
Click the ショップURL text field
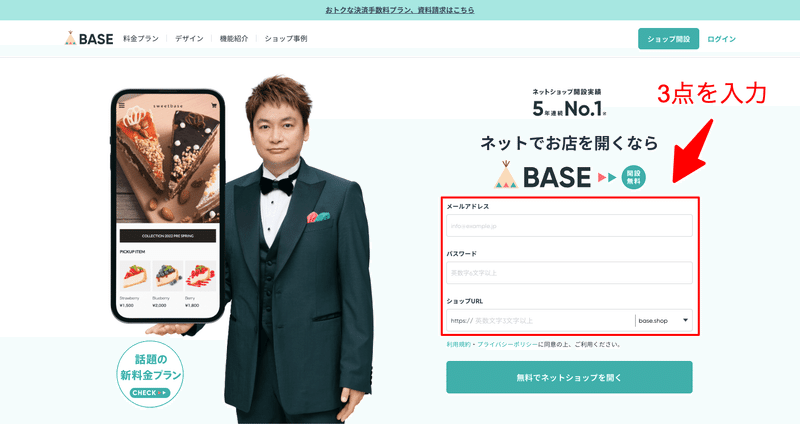pos(541,320)
